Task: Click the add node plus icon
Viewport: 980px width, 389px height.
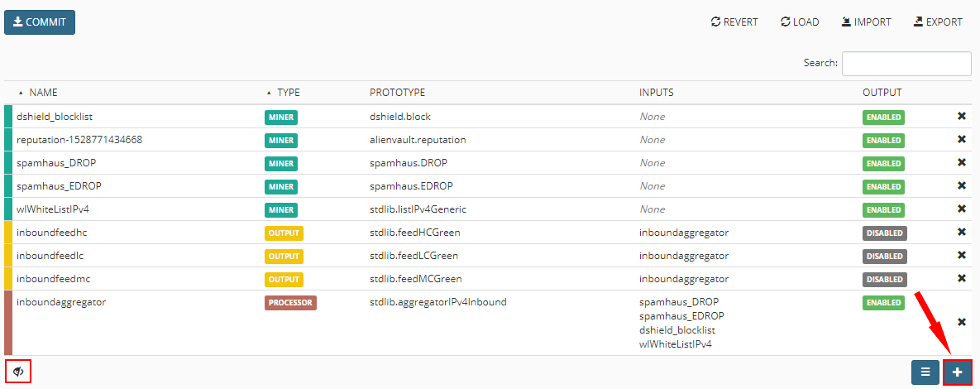Action: click(957, 372)
